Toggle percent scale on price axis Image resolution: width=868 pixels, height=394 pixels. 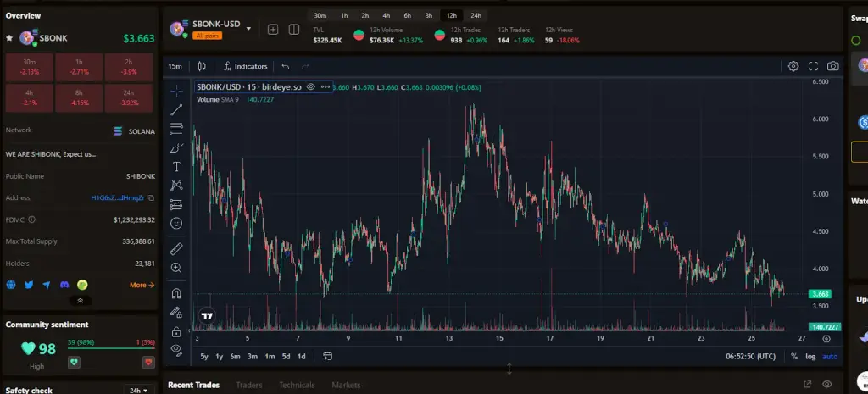(793, 357)
